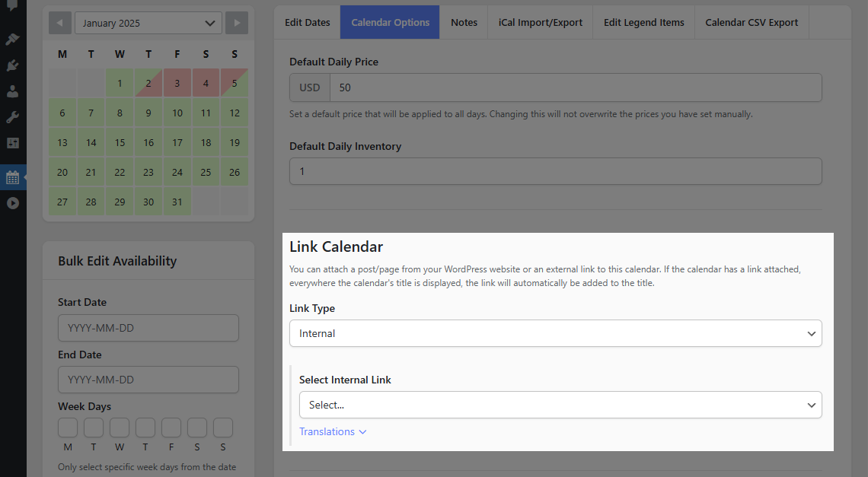
Task: Open the Link Type dropdown
Action: (x=555, y=334)
